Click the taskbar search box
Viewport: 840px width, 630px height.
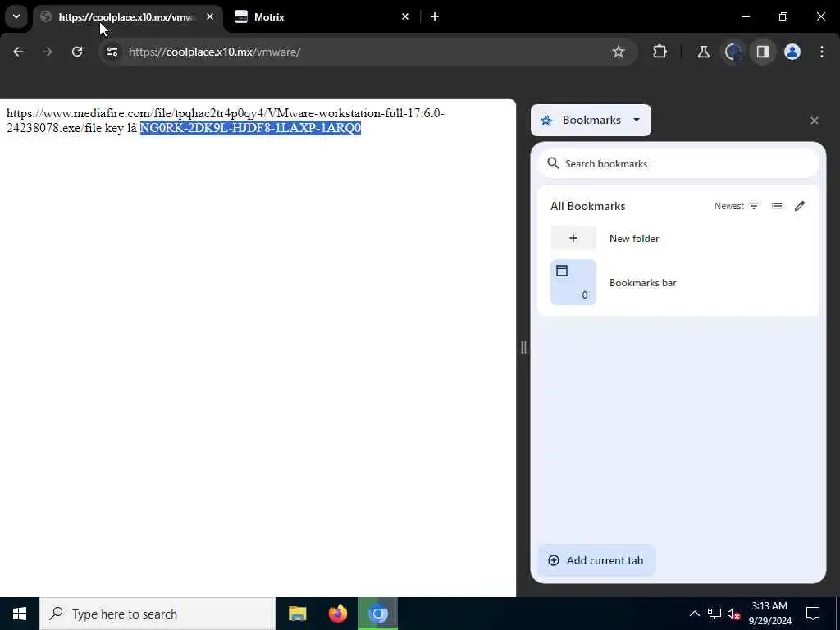click(157, 614)
